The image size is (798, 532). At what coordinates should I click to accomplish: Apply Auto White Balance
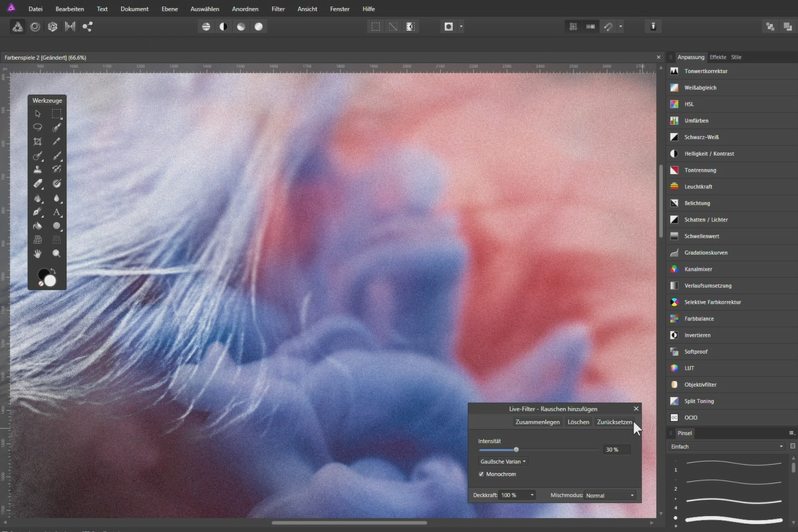tap(259, 27)
